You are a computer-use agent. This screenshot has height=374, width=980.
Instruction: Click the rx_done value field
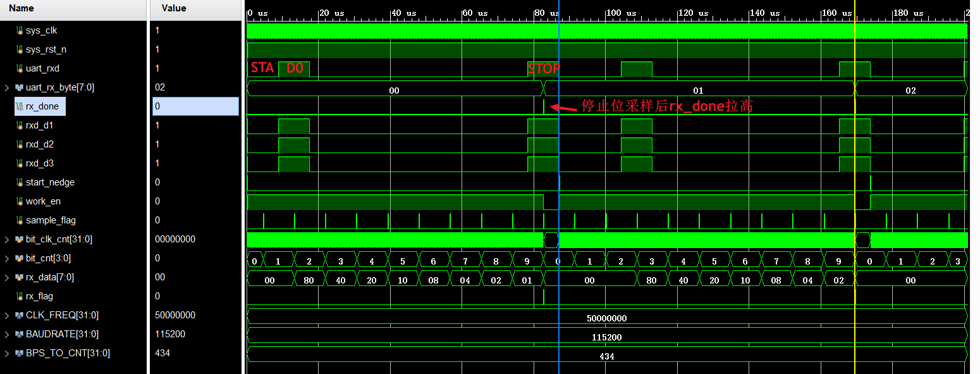[195, 106]
